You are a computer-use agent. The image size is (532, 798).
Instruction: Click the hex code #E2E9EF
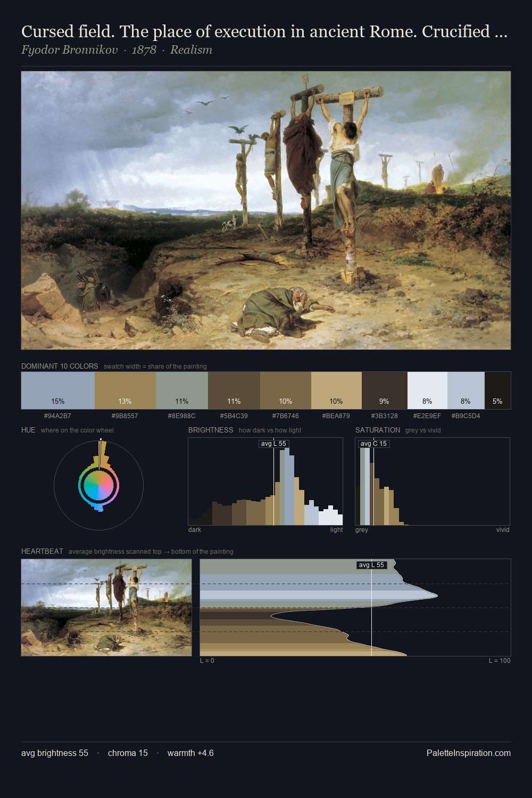pos(427,416)
